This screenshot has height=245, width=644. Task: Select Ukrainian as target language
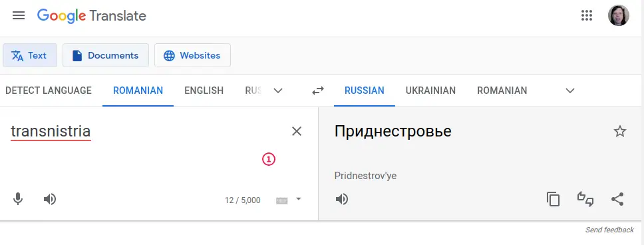click(430, 91)
